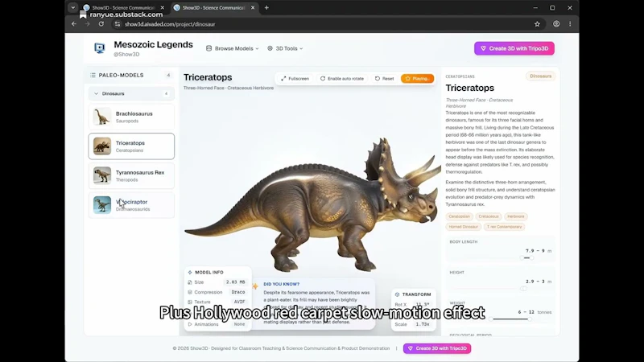This screenshot has height=362, width=644.
Task: Click the Dinosaurs category badge
Action: tap(540, 76)
